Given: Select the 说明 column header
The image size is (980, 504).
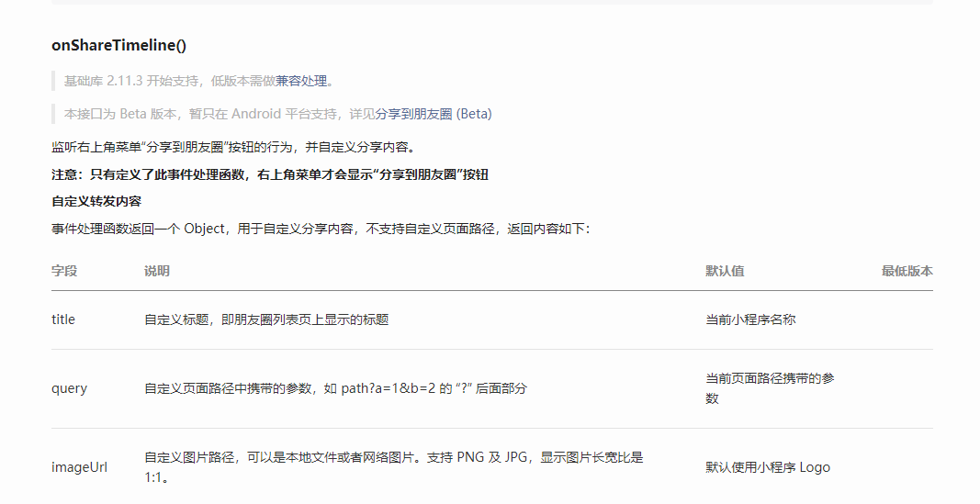Looking at the screenshot, I should coord(157,271).
